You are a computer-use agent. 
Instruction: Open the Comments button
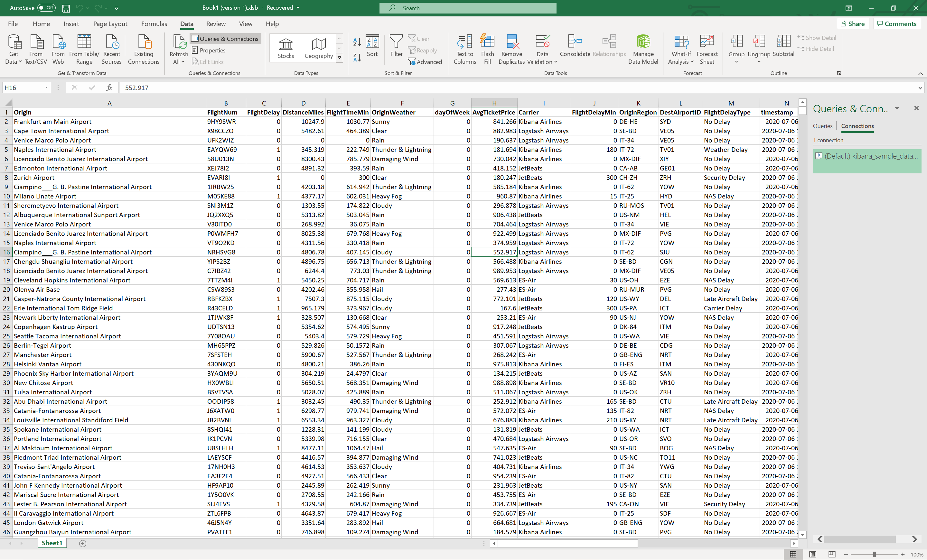click(x=896, y=24)
